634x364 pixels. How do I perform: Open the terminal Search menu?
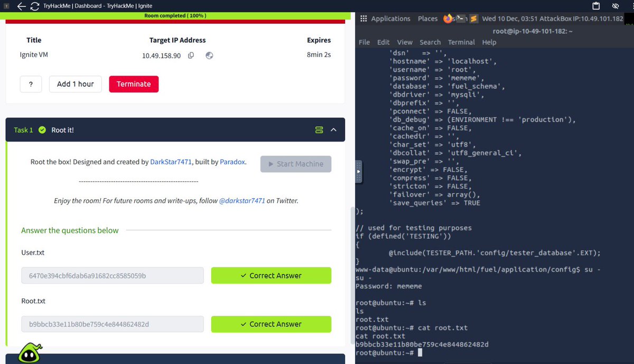(x=430, y=42)
